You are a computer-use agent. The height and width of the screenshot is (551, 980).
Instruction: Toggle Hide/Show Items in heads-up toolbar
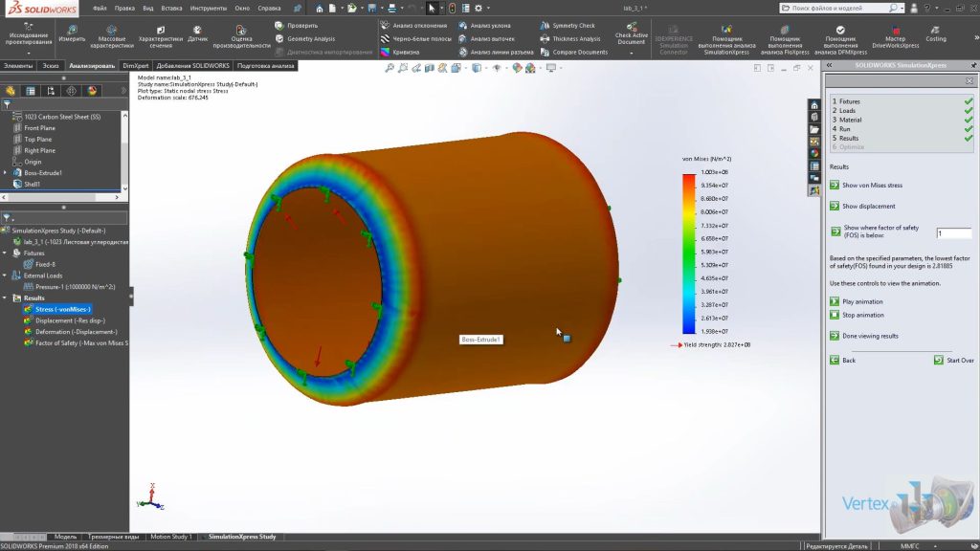click(x=498, y=68)
